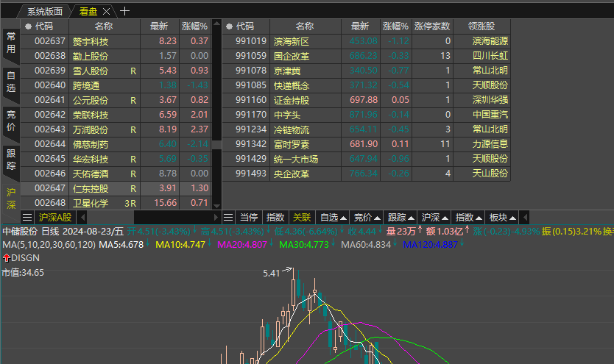Expand the 竞价 dropdown tab
This screenshot has width=614, height=364.
pos(367,218)
